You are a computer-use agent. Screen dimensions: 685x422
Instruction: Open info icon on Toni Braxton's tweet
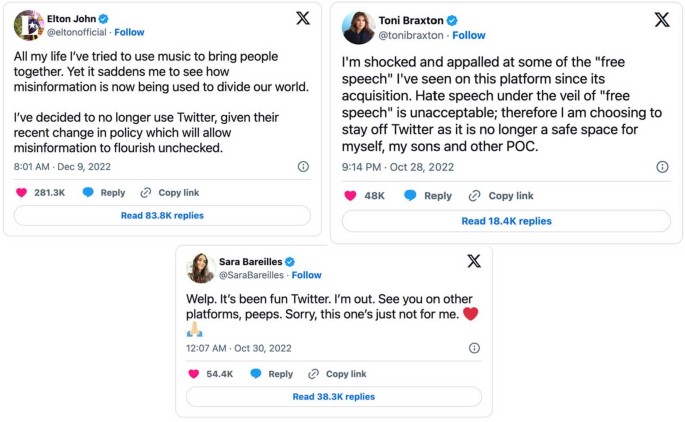(x=662, y=167)
